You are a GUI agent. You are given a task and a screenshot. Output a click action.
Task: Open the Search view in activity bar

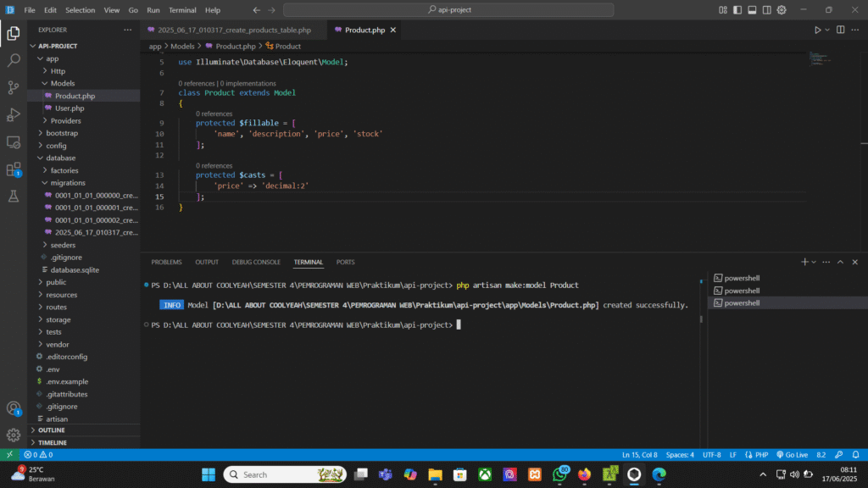pyautogui.click(x=14, y=61)
